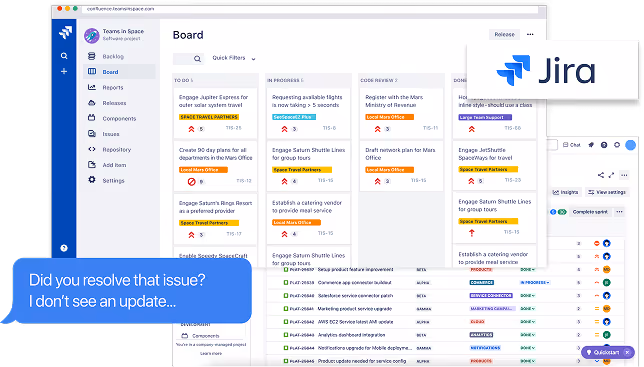This screenshot has width=644, height=367.
Task: Open status dropdown for Analytics dashboard integration
Action: (528, 335)
